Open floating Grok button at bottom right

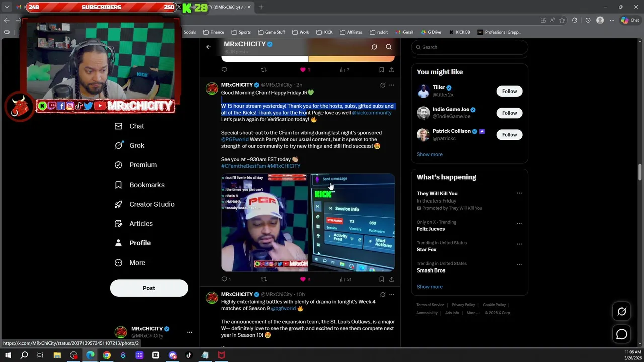(622, 312)
